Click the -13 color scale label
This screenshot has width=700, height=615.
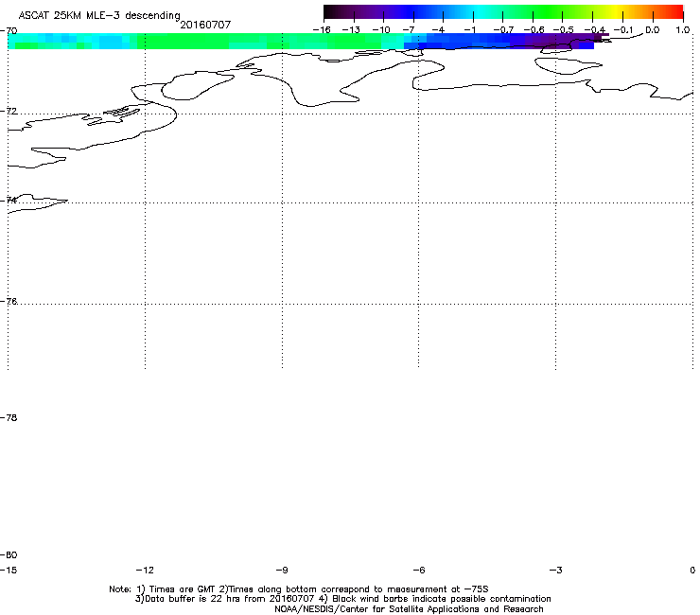tap(351, 30)
